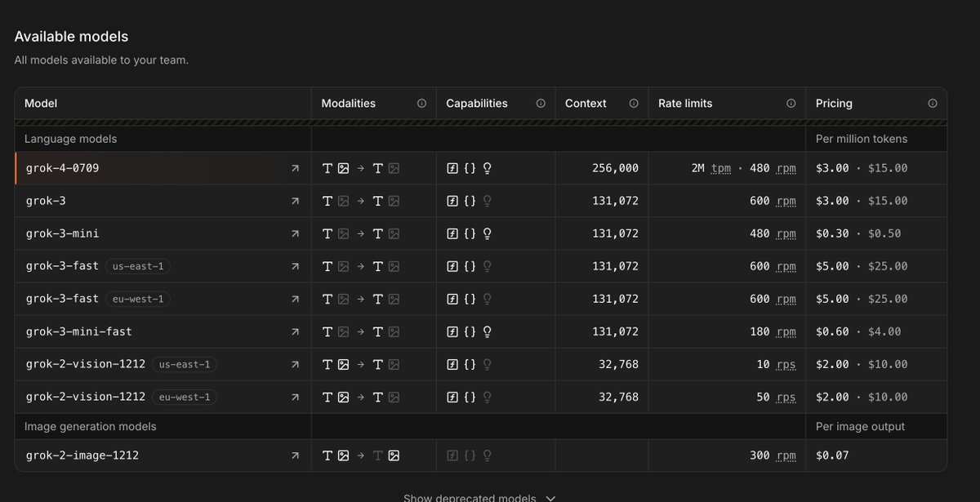
Task: Click structured outputs braces icon for grok-4-0709
Action: (470, 168)
